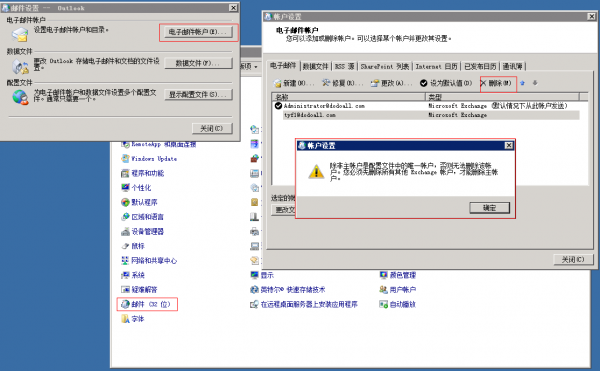600x371 pixels.
Task: Select the 电子邮件 tab in Account Settings
Action: (283, 66)
